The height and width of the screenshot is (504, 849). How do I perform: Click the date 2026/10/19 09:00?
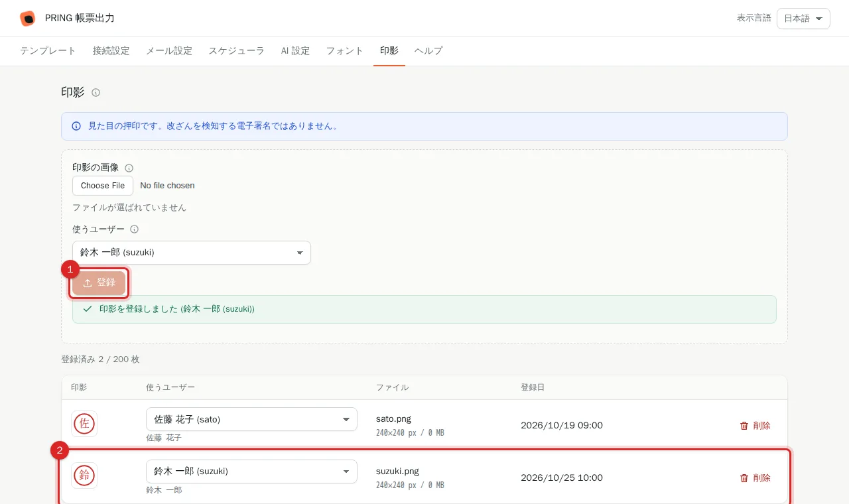[x=562, y=425]
